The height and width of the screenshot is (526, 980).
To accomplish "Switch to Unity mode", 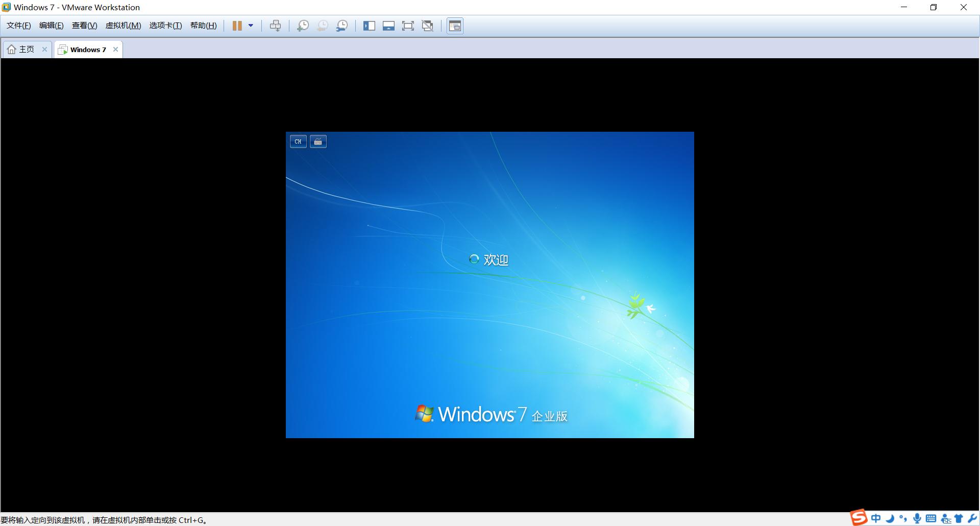I will coord(428,26).
